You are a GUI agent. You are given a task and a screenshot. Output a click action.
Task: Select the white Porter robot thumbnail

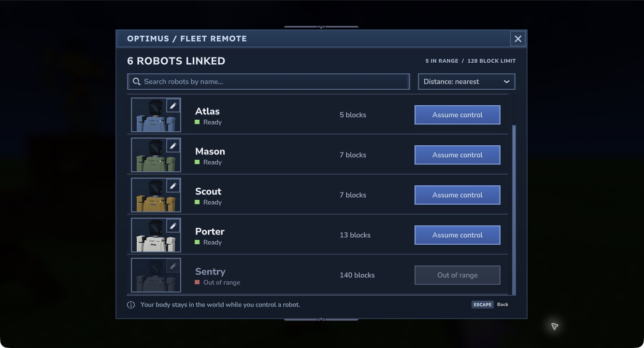coord(156,235)
